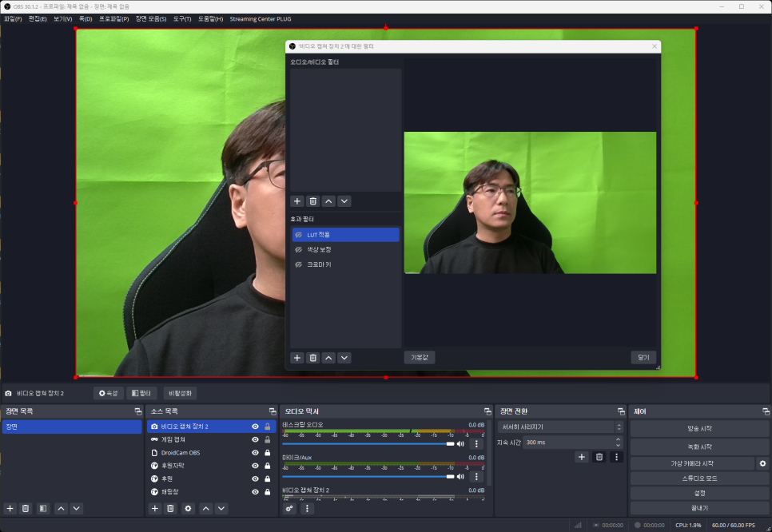Viewport: 772px width, 532px height.
Task: Delete the selected effect filter via trash icon
Action: tap(313, 358)
